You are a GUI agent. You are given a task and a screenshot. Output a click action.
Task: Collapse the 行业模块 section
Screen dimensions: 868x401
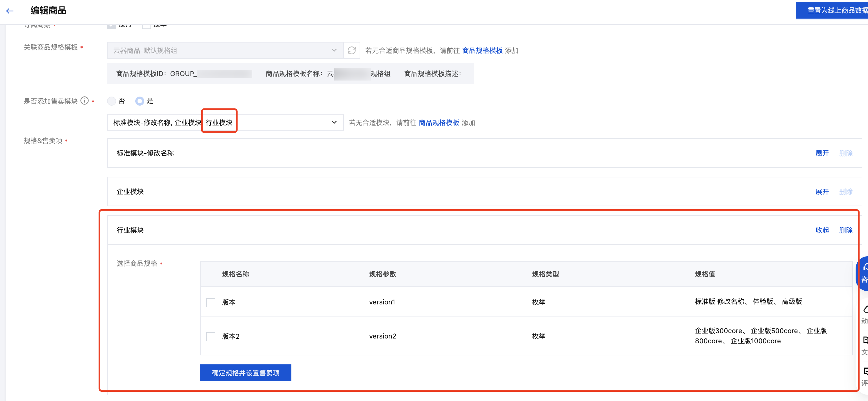[x=821, y=230]
